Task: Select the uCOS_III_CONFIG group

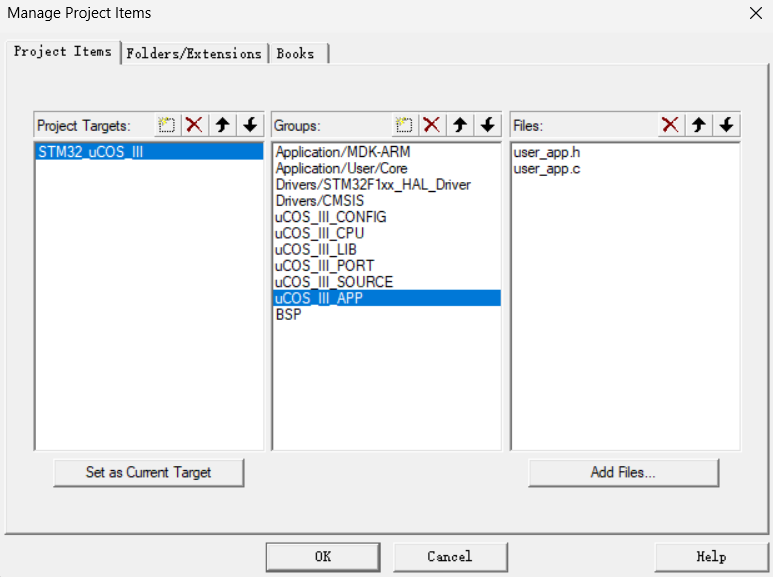Action: (386, 217)
